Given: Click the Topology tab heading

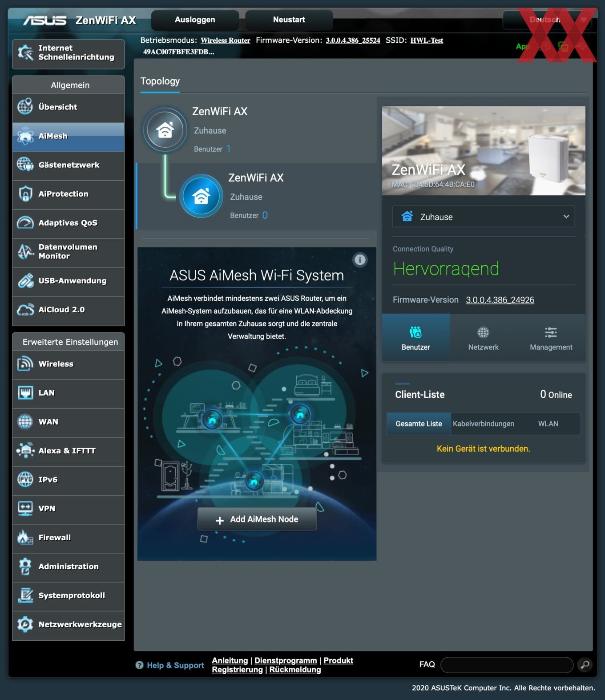Looking at the screenshot, I should click(x=160, y=81).
